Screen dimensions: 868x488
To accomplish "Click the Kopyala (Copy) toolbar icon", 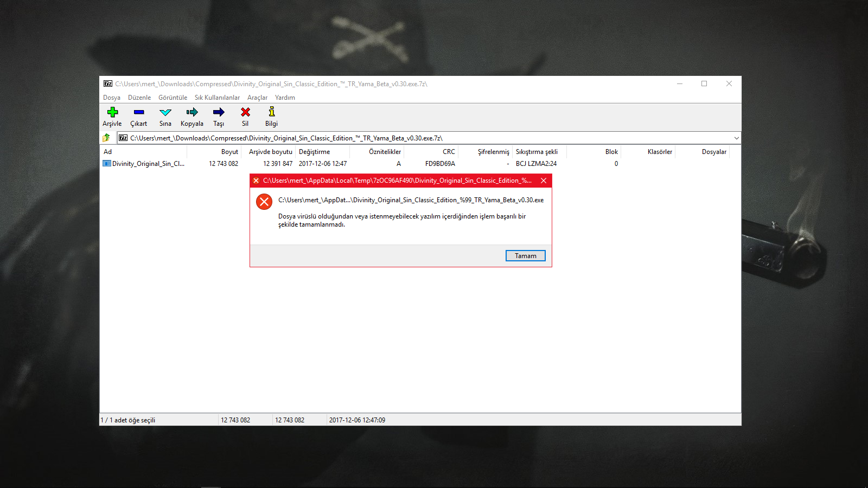I will [x=192, y=112].
